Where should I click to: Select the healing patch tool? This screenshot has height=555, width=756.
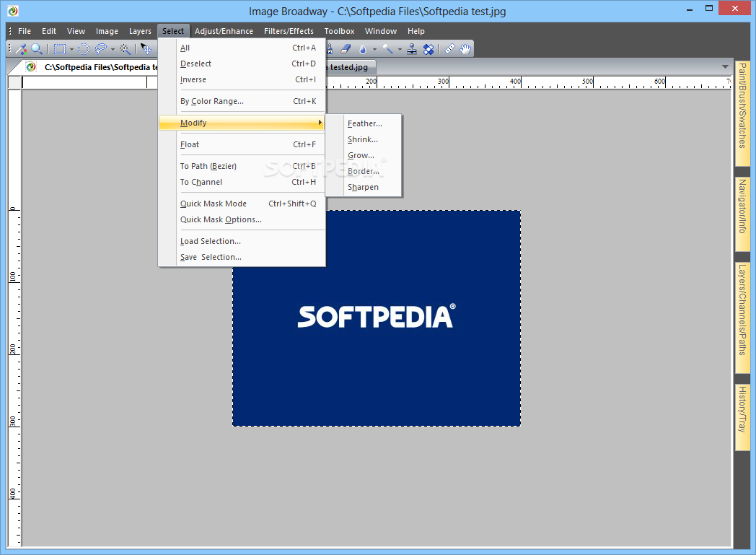[428, 48]
